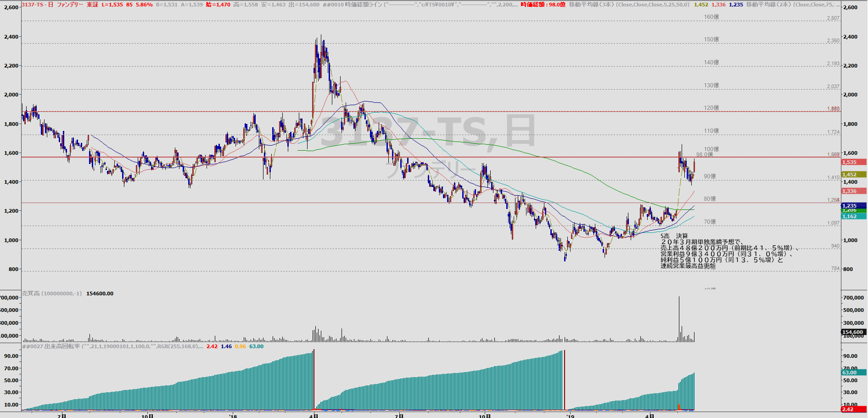Click the '90億' market cap line label
The height and width of the screenshot is (418, 868).
[710, 176]
